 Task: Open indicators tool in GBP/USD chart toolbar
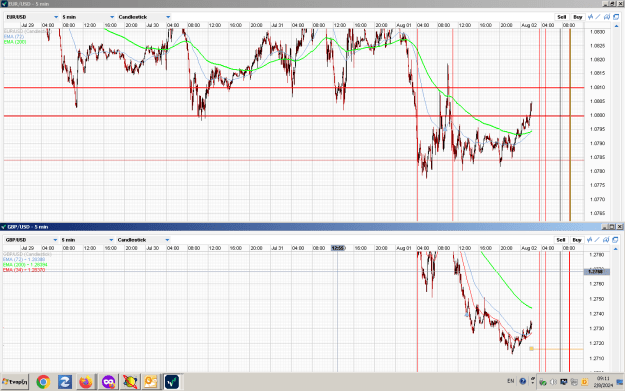(590, 240)
